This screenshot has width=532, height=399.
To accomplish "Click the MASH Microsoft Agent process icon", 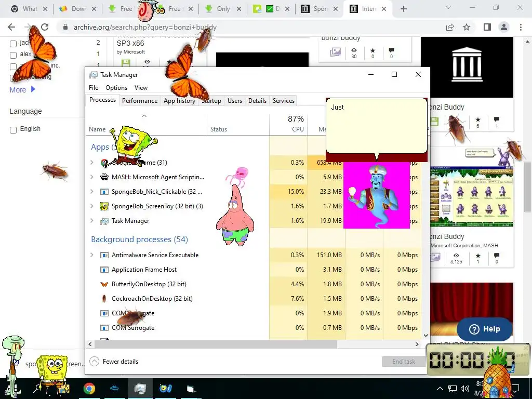I will click(104, 177).
